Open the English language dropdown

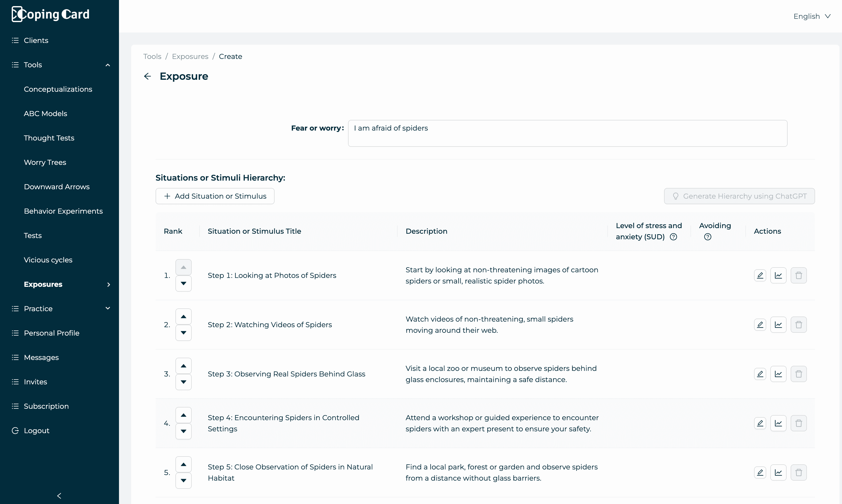(812, 16)
